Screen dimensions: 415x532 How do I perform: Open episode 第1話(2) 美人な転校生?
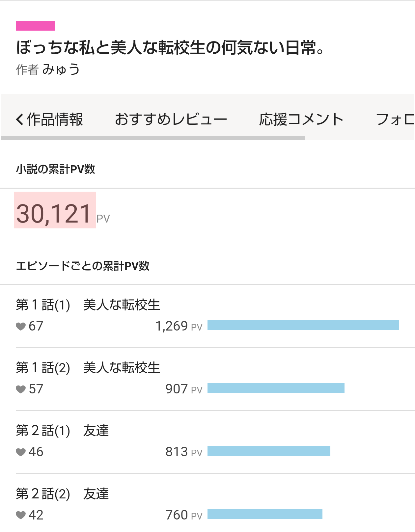tap(88, 368)
